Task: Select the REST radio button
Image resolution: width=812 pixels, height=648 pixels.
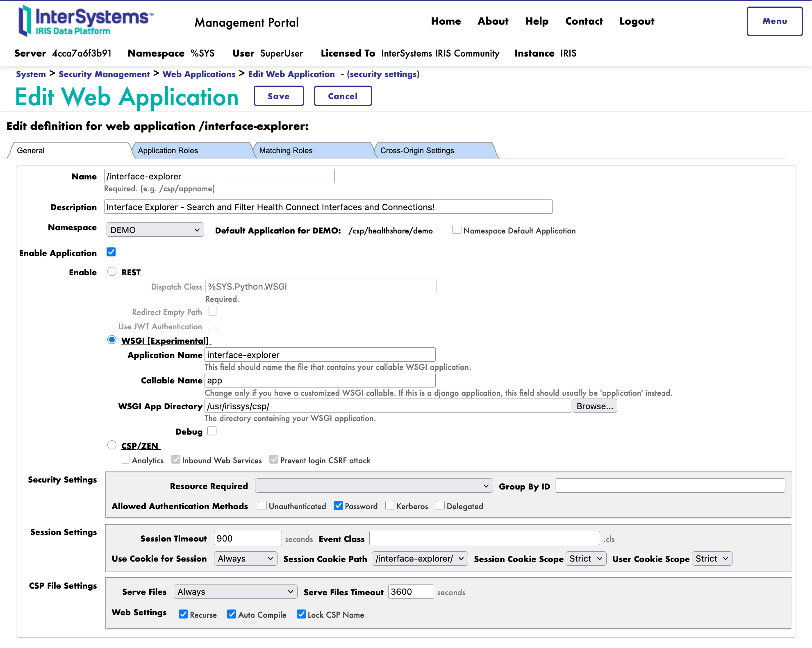Action: pyautogui.click(x=112, y=272)
